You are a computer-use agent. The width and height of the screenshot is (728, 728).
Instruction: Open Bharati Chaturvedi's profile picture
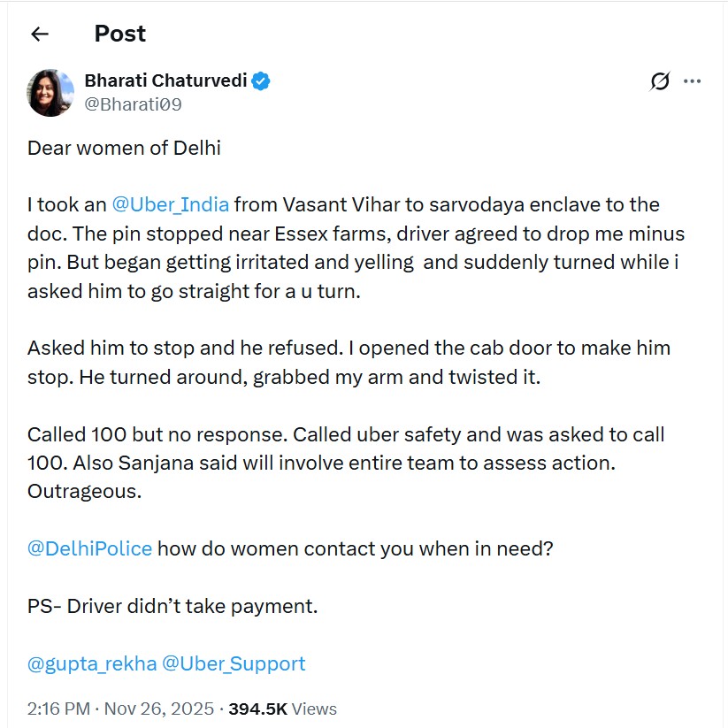click(x=51, y=92)
